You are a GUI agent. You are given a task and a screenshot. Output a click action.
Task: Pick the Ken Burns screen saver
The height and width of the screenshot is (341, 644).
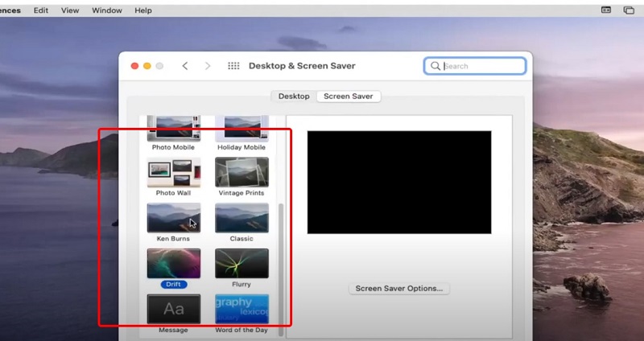tap(173, 218)
